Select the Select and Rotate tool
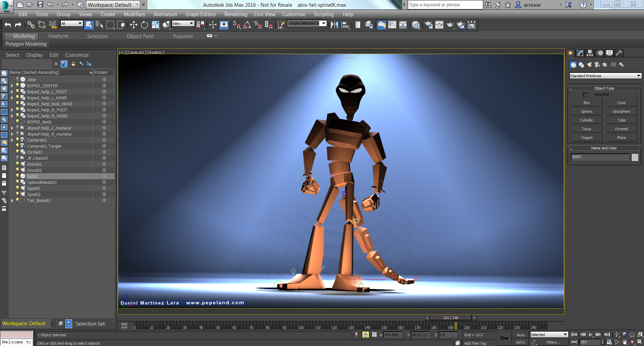 click(x=144, y=25)
